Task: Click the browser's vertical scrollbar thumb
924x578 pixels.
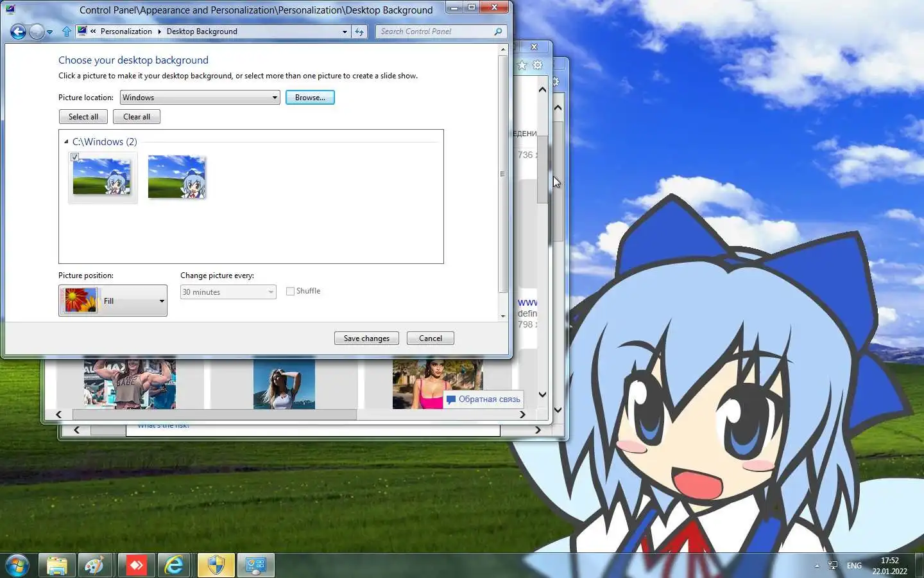Action: pos(543,170)
